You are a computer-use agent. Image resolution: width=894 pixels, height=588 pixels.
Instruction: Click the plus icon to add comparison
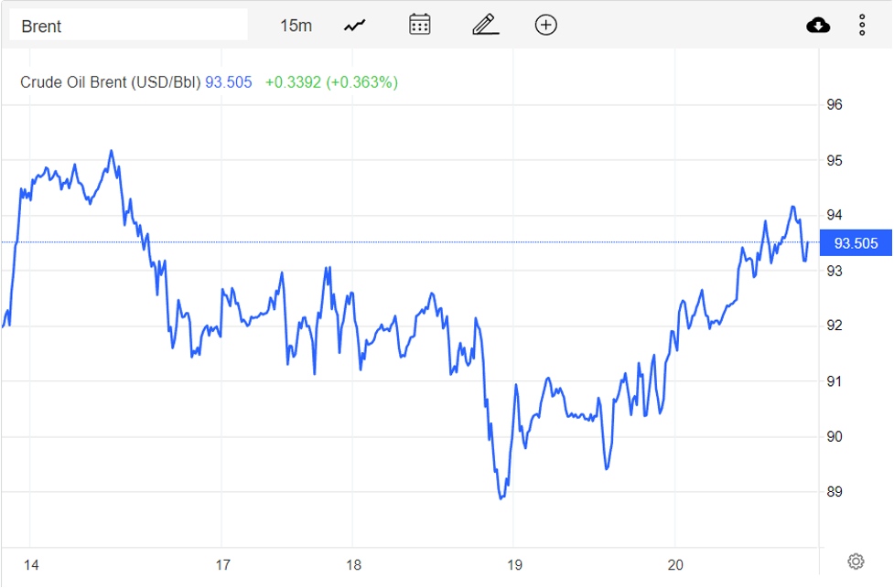[x=546, y=25]
